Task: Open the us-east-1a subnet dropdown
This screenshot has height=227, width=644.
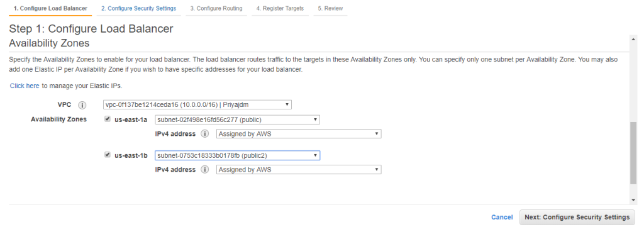Action: click(x=237, y=119)
